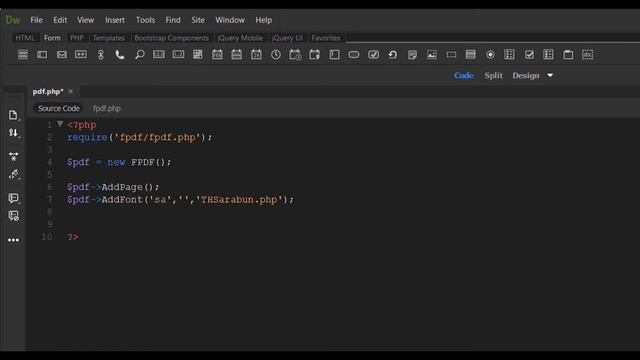Insert a Search field icon
The width and height of the screenshot is (640, 360).
[x=140, y=55]
